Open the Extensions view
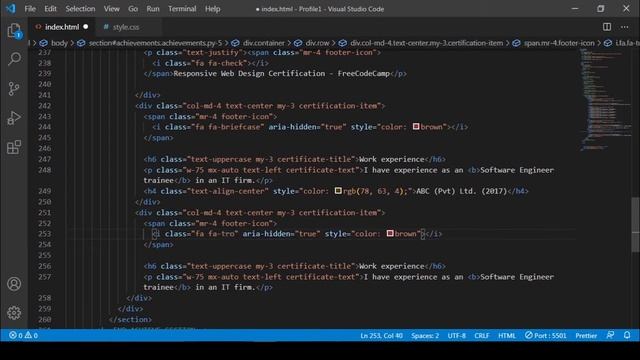 [x=14, y=147]
